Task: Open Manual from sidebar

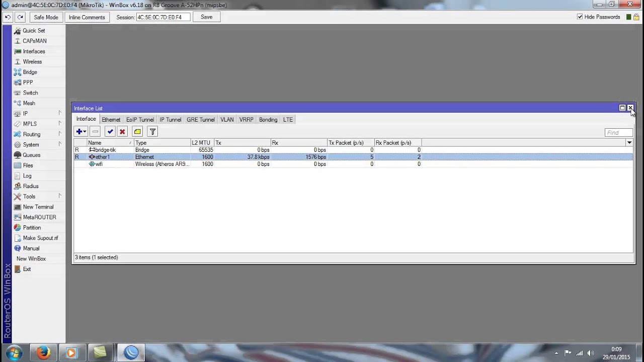Action: [31, 248]
